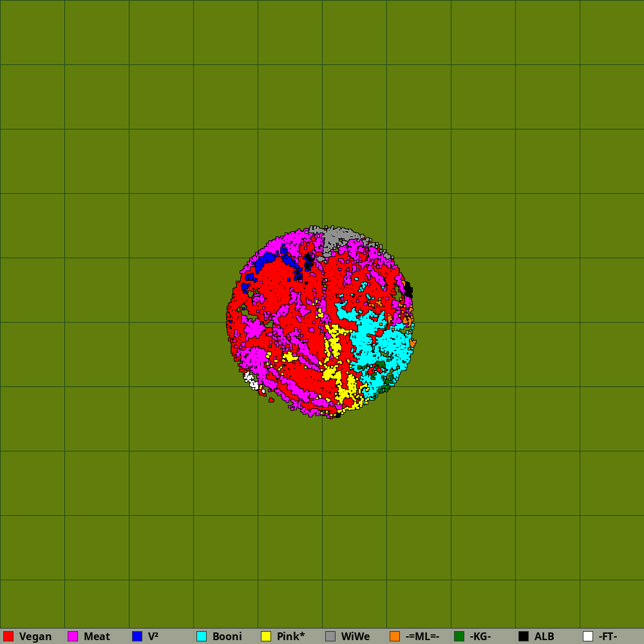Screen dimensions: 644x644
Task: Select the ALB legend label
Action: click(x=544, y=637)
